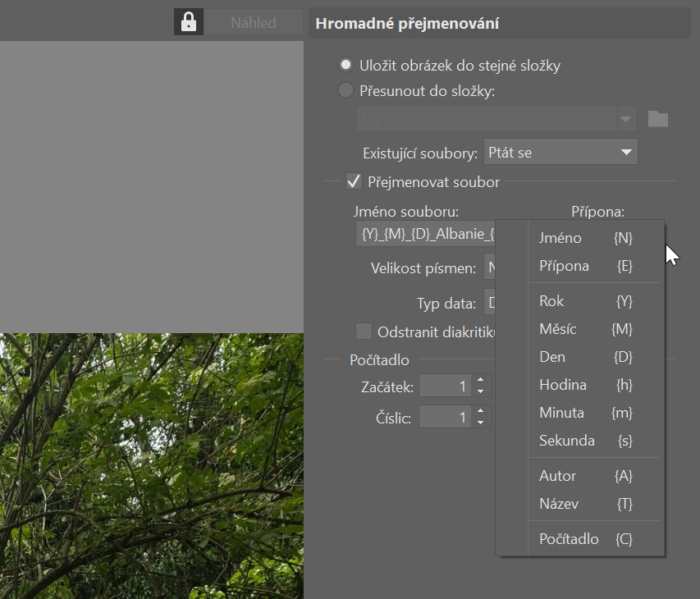Select 'Přesunout do složky' radio option
Viewport: 700px width, 599px height.
click(x=346, y=90)
